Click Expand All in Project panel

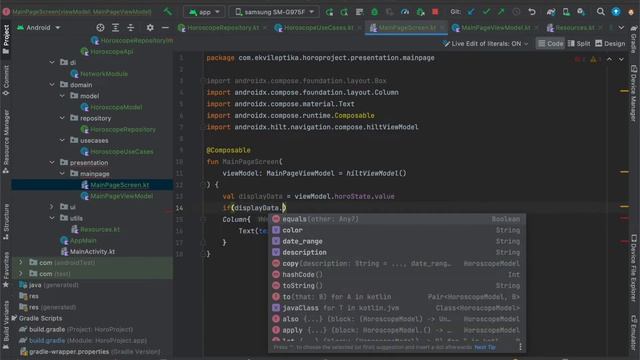116,28
